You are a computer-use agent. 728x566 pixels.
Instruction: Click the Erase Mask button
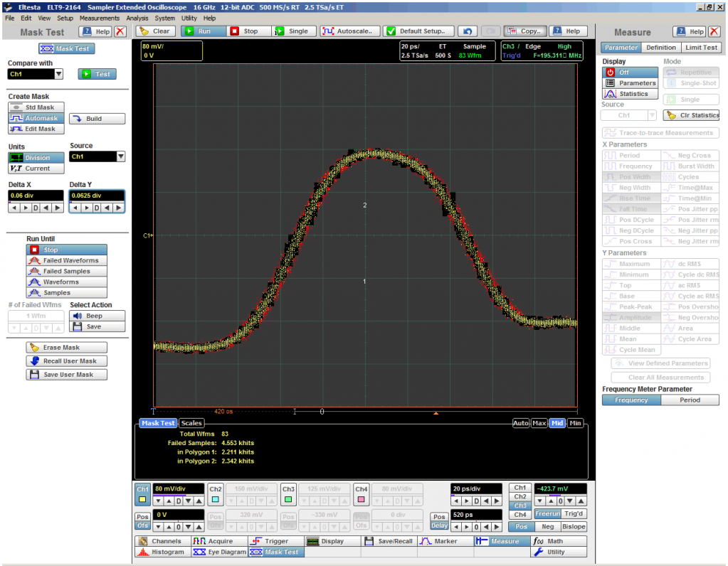tap(67, 348)
